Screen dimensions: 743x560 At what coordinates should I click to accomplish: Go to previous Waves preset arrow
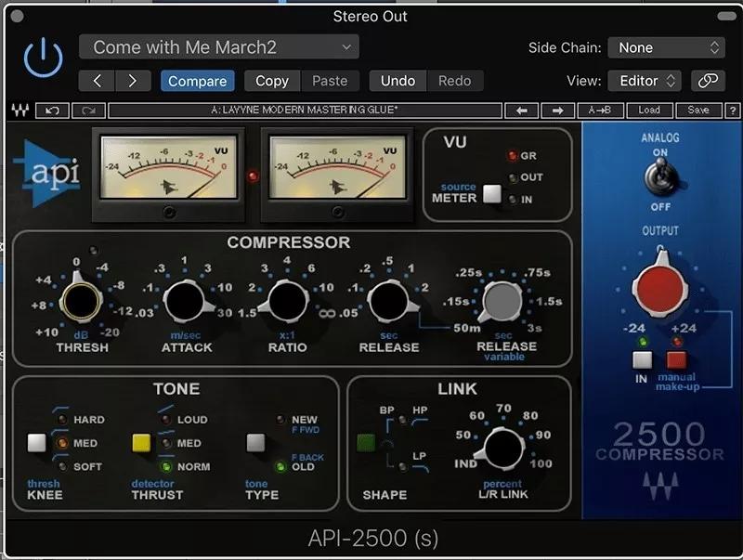point(521,110)
